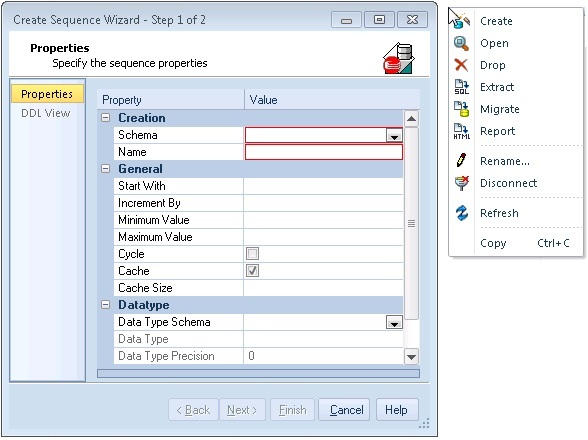
Task: Uncheck the Cache checkbox
Action: (252, 271)
